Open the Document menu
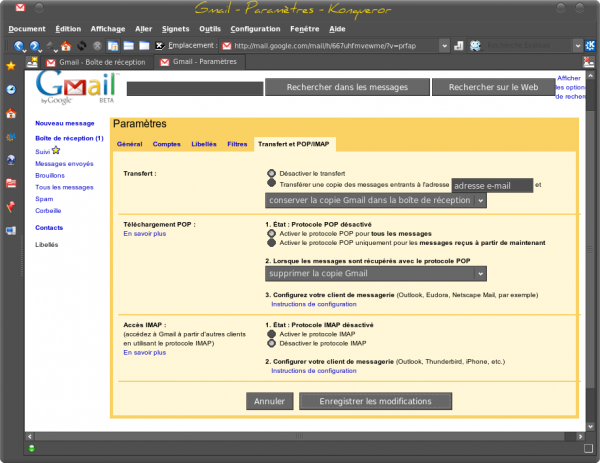Viewport: 600px width, 463px height. click(27, 29)
